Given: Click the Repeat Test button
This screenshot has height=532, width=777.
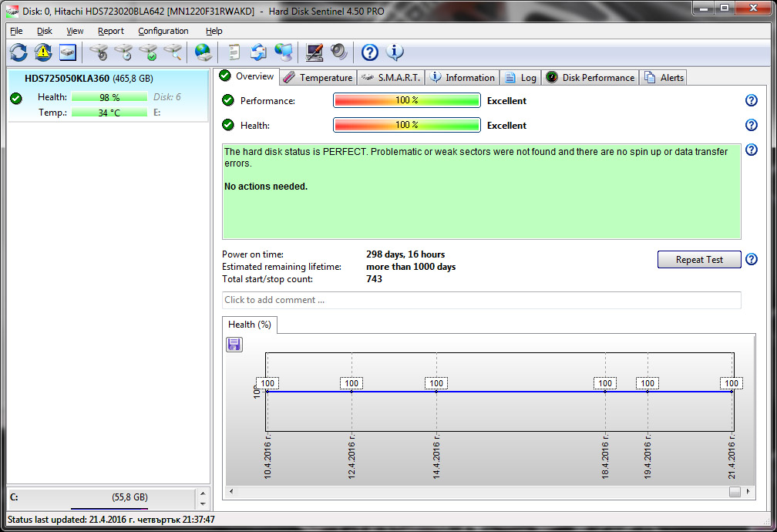Looking at the screenshot, I should pos(699,259).
